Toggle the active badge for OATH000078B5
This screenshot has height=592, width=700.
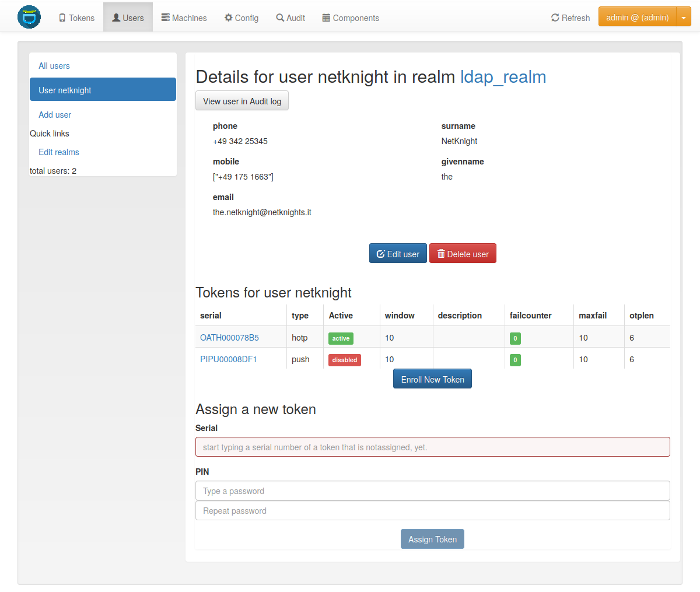(341, 338)
